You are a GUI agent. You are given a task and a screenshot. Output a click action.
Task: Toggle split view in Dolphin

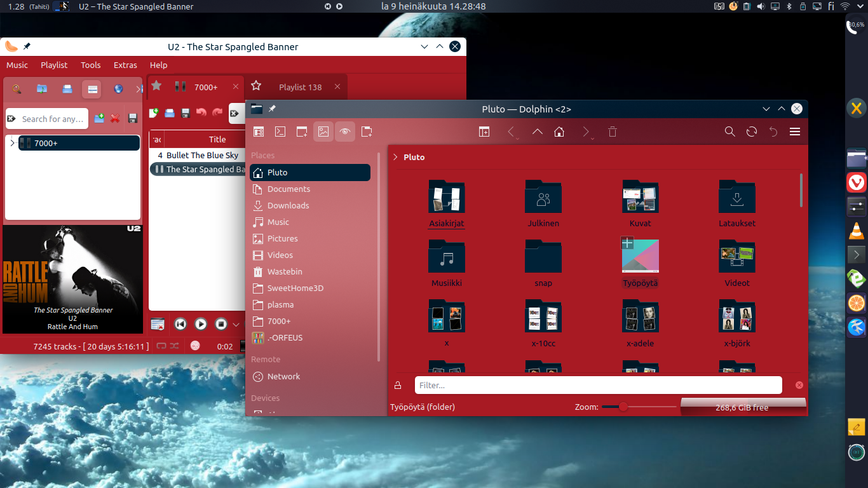coord(484,132)
